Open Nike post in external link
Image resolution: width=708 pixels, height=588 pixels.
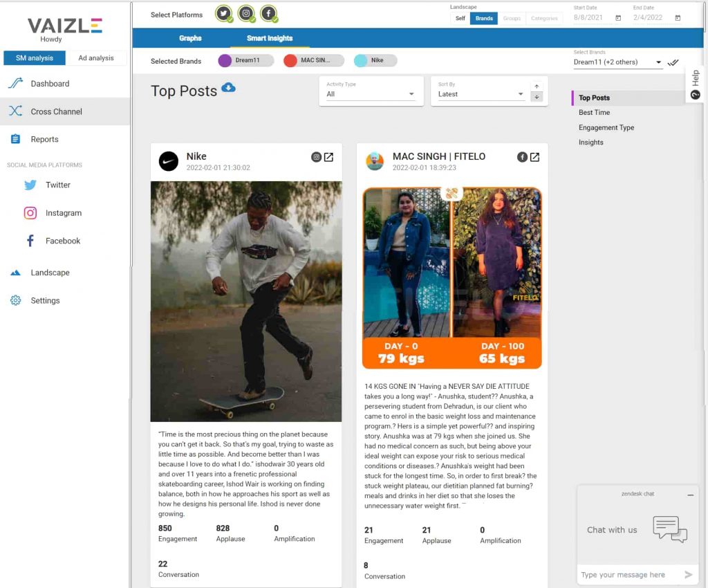[328, 157]
